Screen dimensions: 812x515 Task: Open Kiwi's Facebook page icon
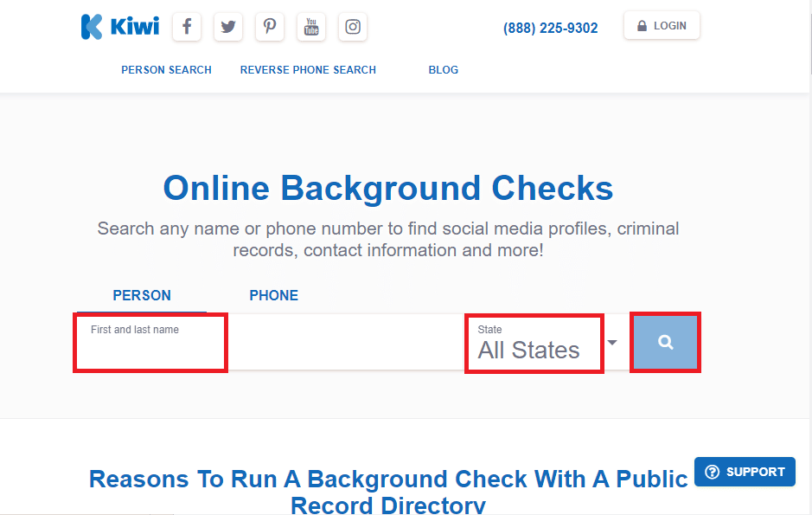(x=187, y=27)
